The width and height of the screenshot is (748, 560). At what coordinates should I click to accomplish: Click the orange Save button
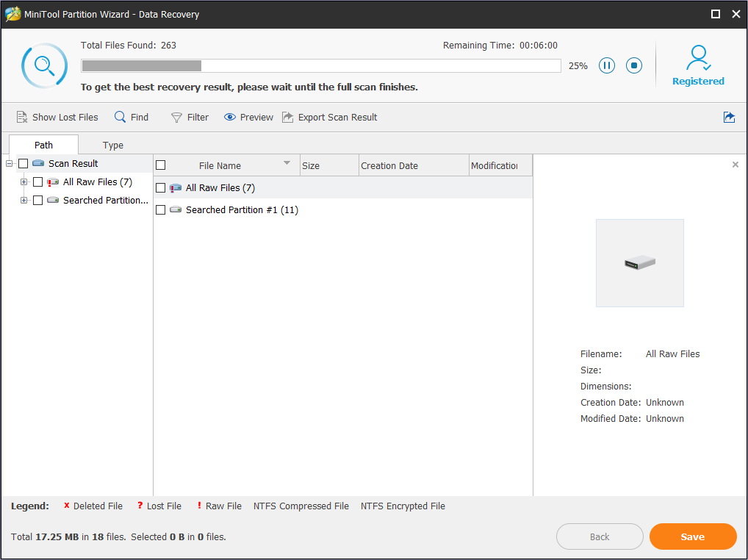(693, 536)
